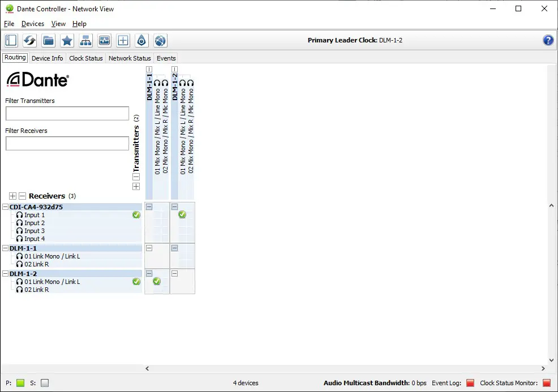558x392 pixels.
Task: Click horizontal scrollbar right arrow
Action: coord(543,368)
